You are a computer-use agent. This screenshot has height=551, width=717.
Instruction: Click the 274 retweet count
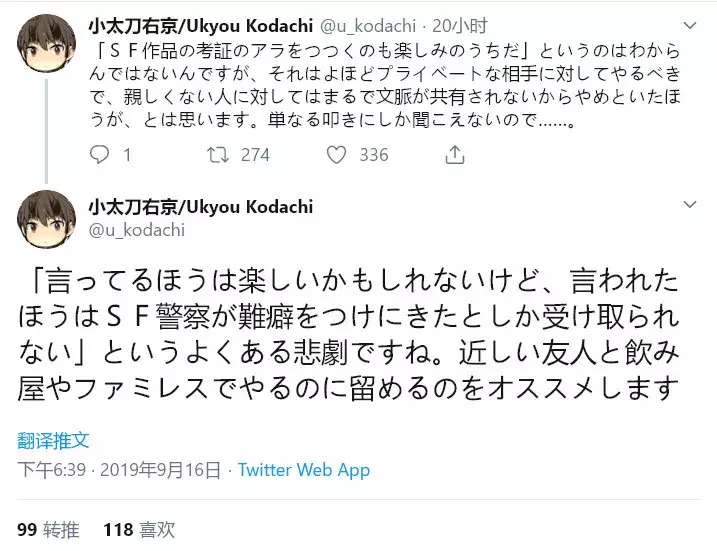coord(255,155)
